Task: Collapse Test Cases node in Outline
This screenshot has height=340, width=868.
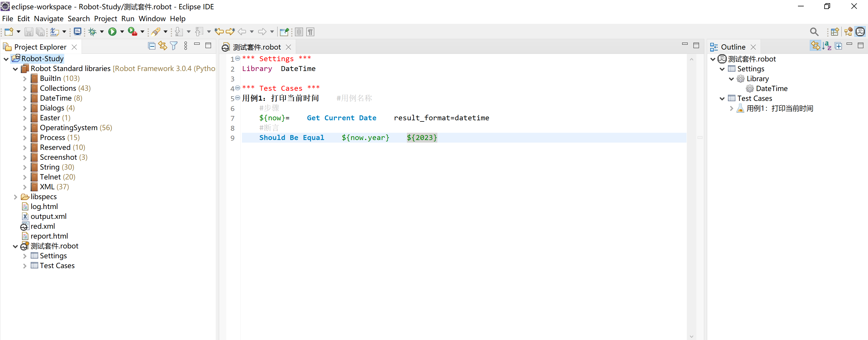Action: (x=722, y=99)
